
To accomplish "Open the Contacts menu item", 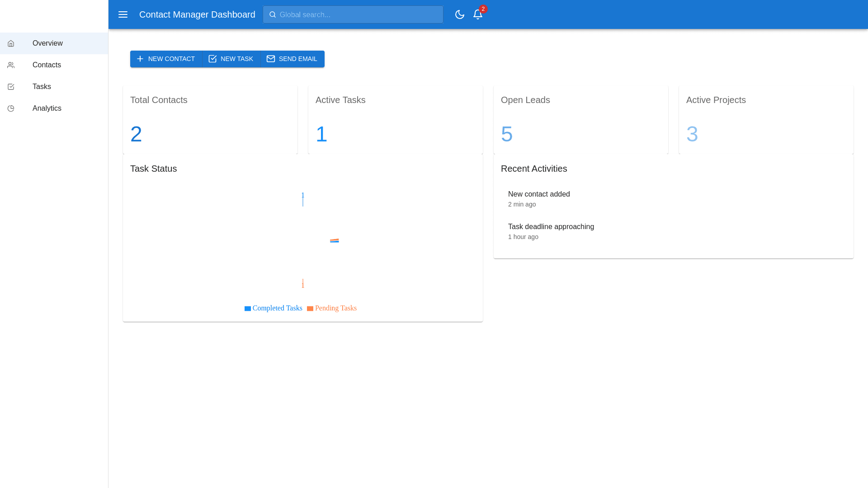I will tap(47, 65).
